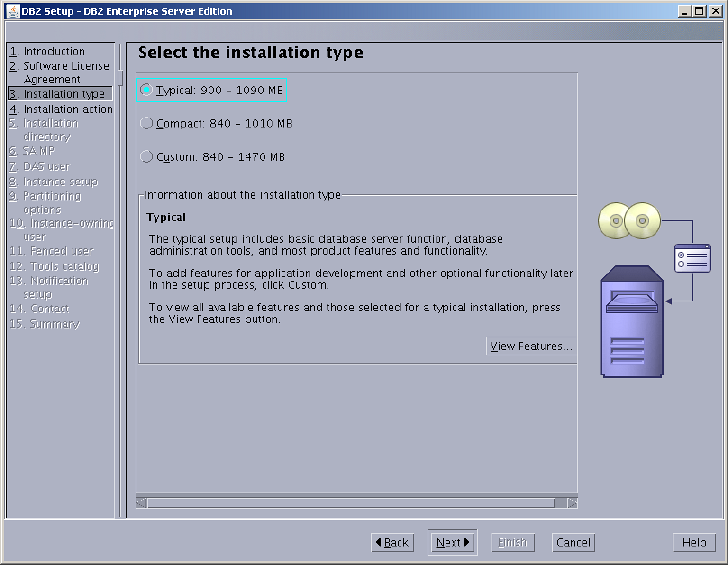The height and width of the screenshot is (565, 728).
Task: Click step 15 Summary
Action: click(x=45, y=324)
